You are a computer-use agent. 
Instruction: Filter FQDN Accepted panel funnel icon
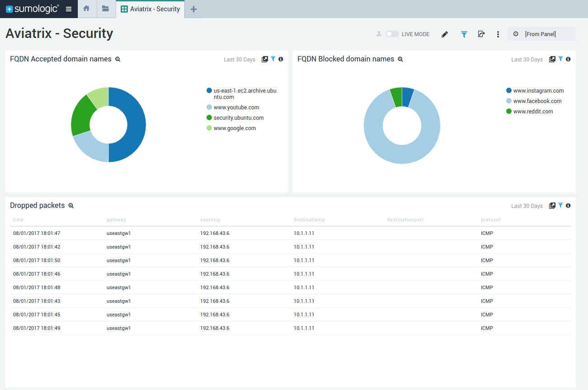pyautogui.click(x=273, y=59)
